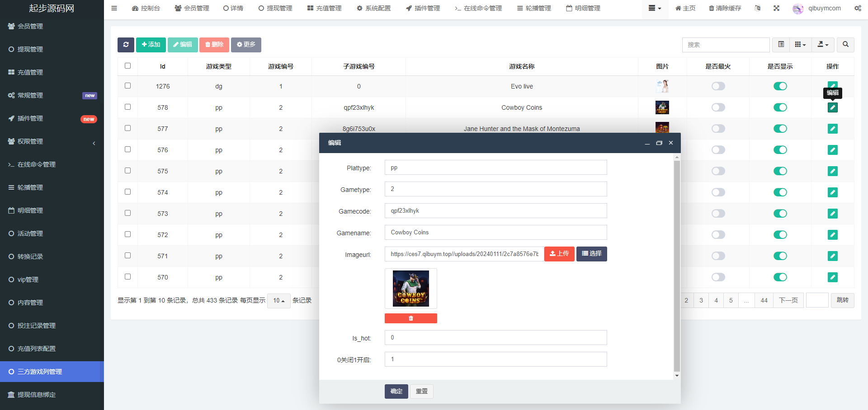Click the edit pencil icon for row 574
Image resolution: width=868 pixels, height=410 pixels.
click(833, 192)
